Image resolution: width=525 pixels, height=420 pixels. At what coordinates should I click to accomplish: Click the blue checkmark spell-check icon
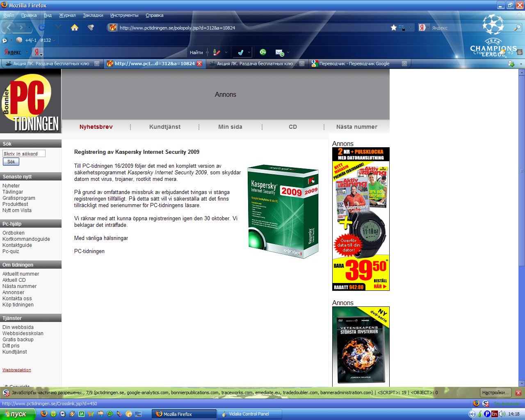(x=241, y=52)
